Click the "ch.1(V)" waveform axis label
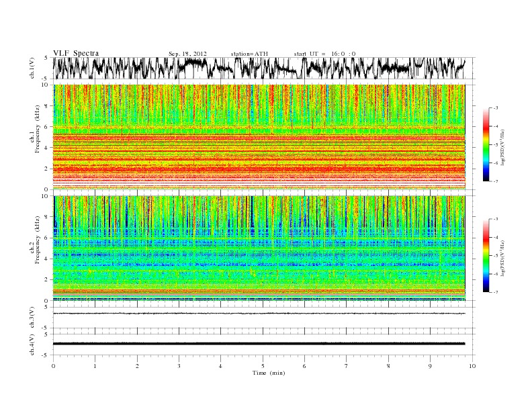Screen dimensions: 532x411 coord(32,68)
